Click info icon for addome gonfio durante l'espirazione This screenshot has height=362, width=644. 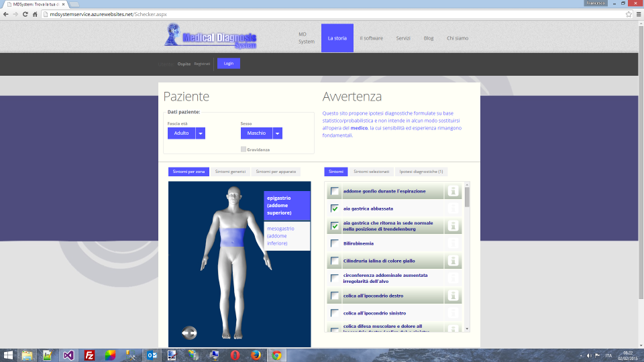click(453, 191)
